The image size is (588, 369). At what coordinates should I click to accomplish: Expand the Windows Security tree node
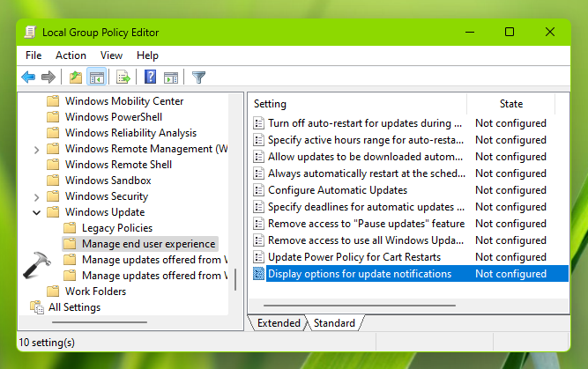36,196
